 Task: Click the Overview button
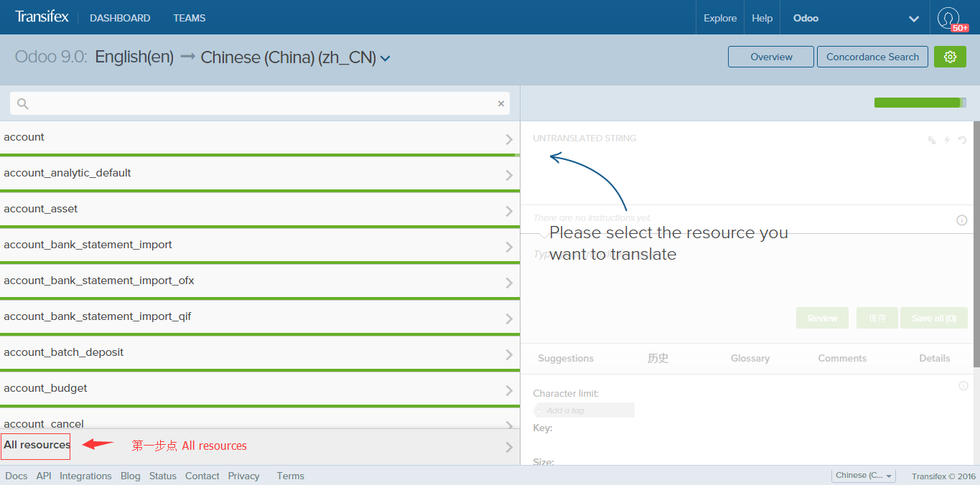[x=771, y=57]
